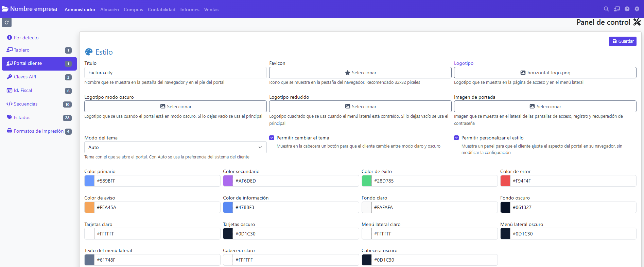This screenshot has height=267, width=644.
Task: Click the Logotipo label link
Action: coord(464,63)
